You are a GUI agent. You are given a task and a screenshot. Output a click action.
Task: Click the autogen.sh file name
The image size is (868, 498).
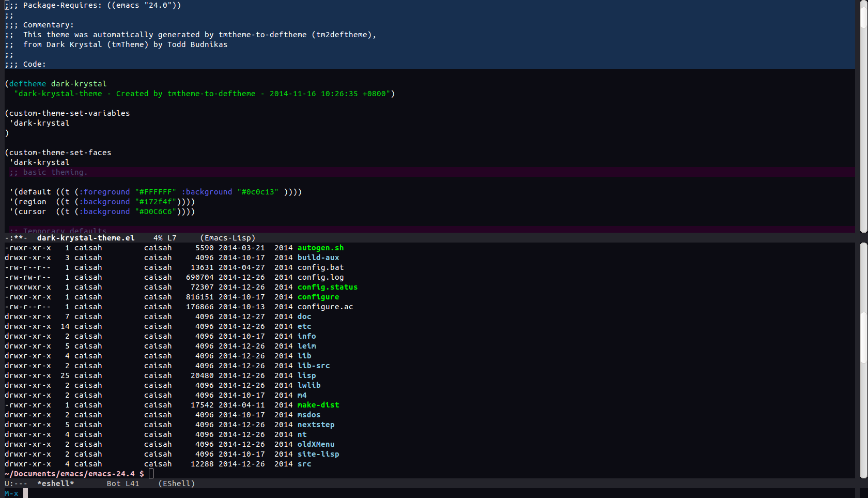coord(320,248)
